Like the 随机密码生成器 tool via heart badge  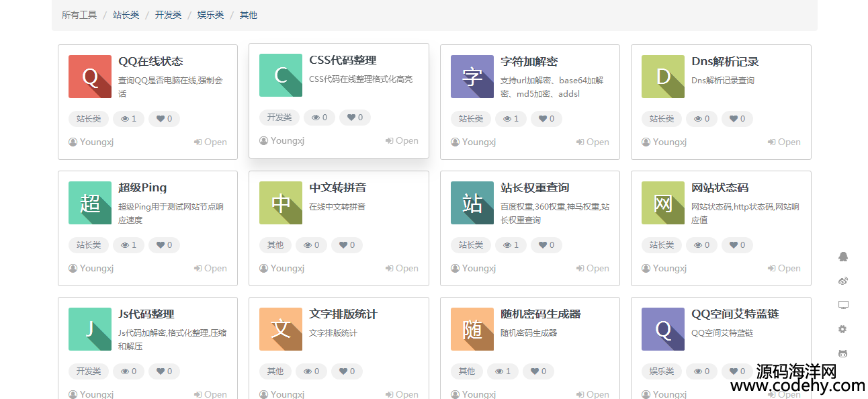[x=539, y=371]
